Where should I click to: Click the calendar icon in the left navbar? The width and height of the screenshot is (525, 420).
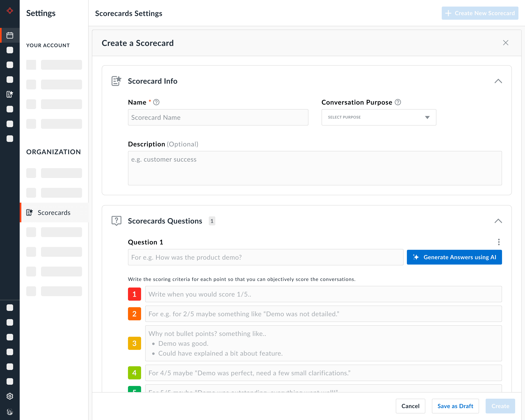click(10, 35)
